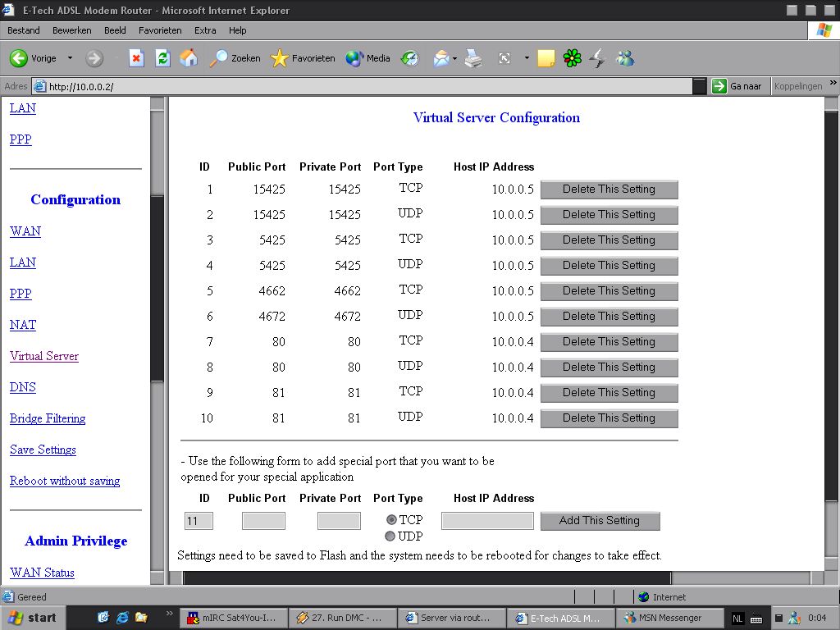Expand the Mail button dropdown arrow
Viewport: 840px width, 630px height.
pos(454,58)
